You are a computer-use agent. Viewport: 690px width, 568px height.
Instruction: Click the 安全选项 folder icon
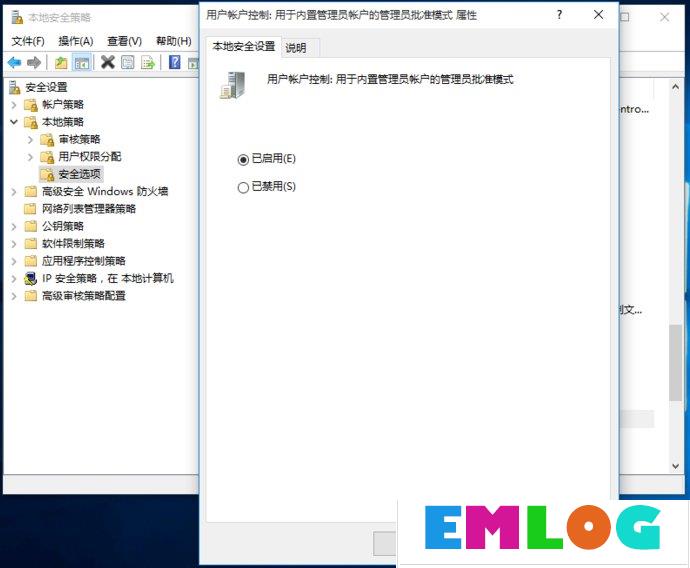[47, 174]
